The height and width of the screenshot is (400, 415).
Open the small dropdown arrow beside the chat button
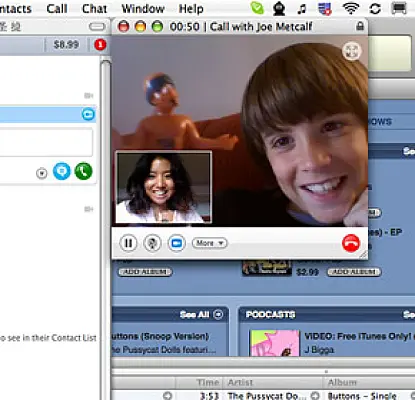point(42,173)
